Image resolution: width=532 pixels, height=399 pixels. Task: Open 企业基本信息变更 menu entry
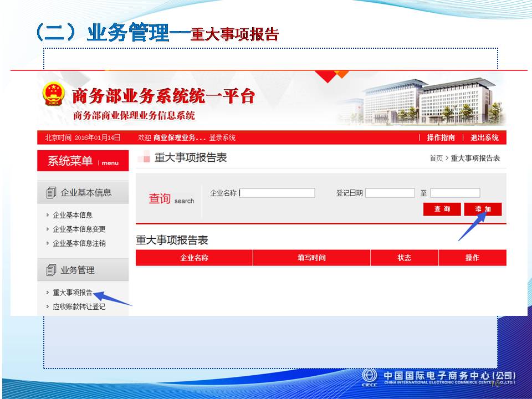[x=79, y=229]
